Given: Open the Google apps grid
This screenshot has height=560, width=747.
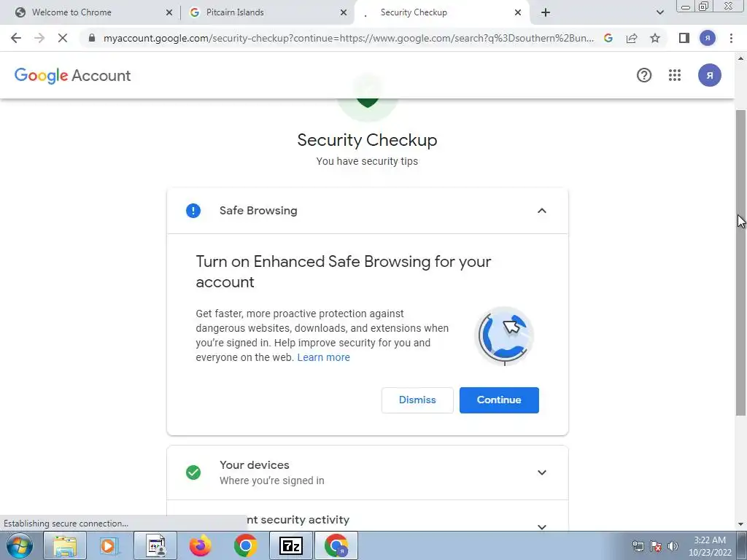Looking at the screenshot, I should (x=675, y=75).
